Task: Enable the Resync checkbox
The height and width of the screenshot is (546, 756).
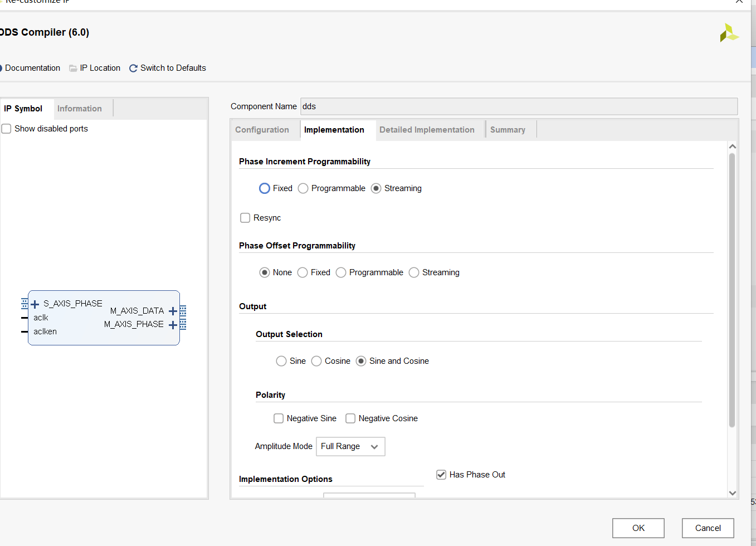Action: 245,218
